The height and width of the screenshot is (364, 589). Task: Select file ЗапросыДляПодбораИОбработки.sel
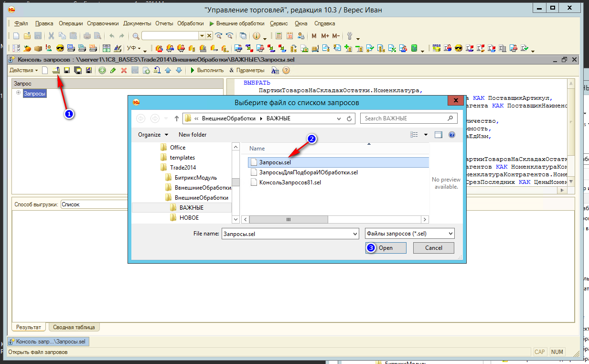pos(309,172)
